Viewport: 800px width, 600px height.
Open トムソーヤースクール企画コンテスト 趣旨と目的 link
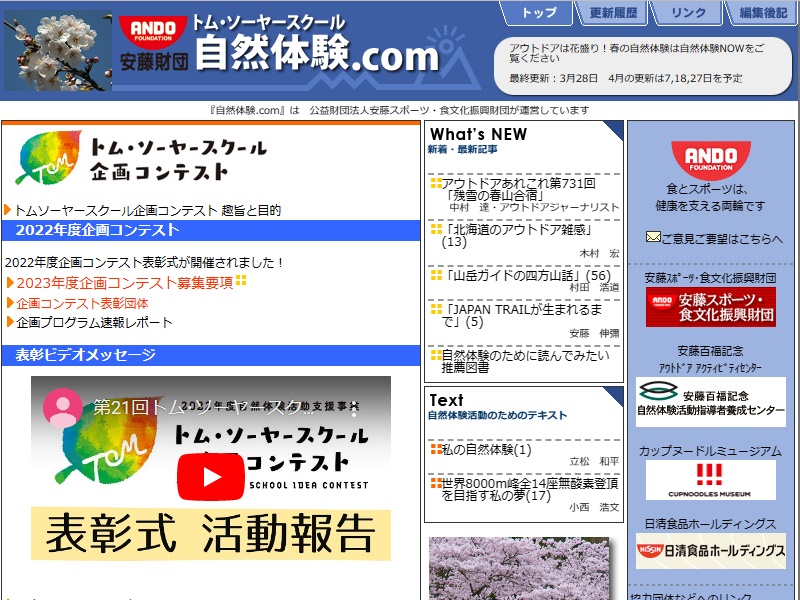(x=148, y=210)
